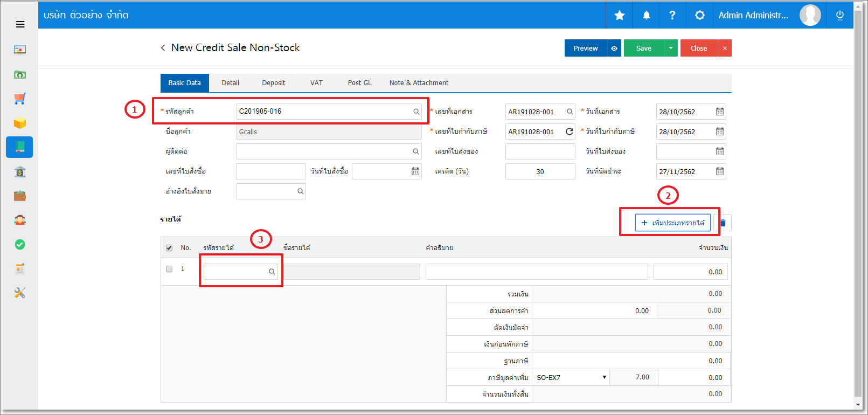
Task: Expand the Save button dropdown arrow
Action: pos(671,48)
